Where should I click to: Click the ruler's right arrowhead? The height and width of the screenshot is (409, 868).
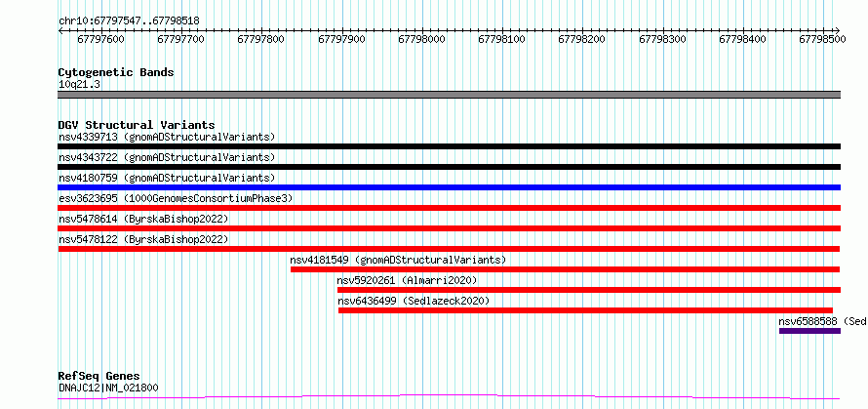point(837,30)
